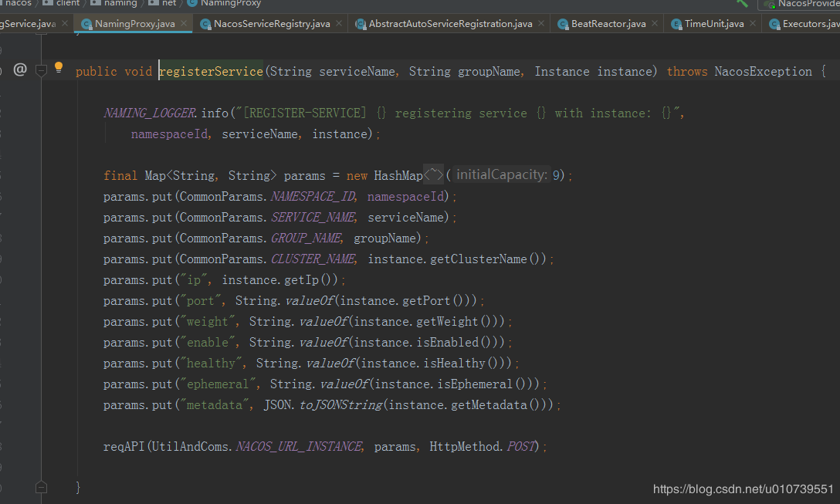840x504 pixels.
Task: Click the NAMESPACE_ID constant
Action: [x=313, y=197]
